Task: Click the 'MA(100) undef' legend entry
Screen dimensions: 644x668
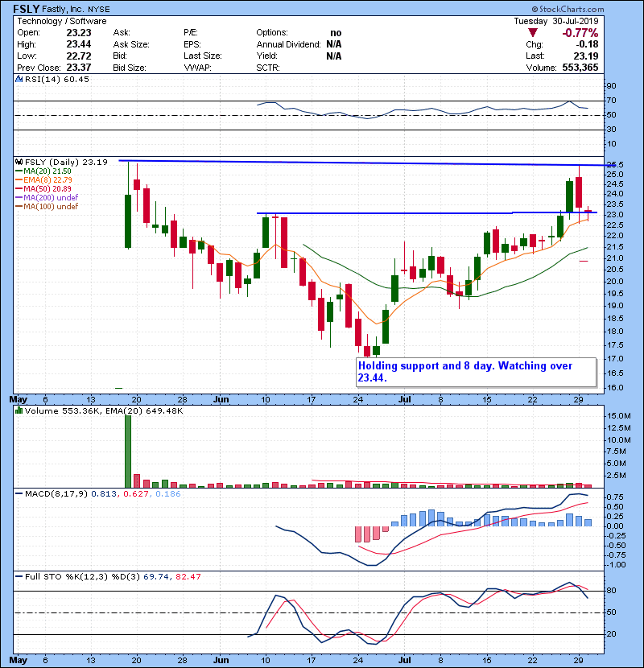Action: (x=51, y=207)
